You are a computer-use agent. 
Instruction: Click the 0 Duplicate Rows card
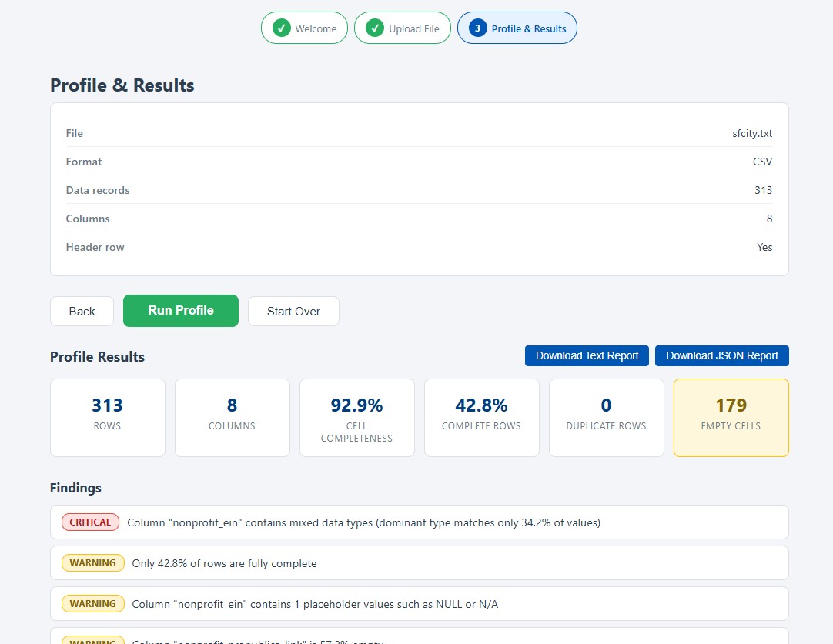click(606, 417)
